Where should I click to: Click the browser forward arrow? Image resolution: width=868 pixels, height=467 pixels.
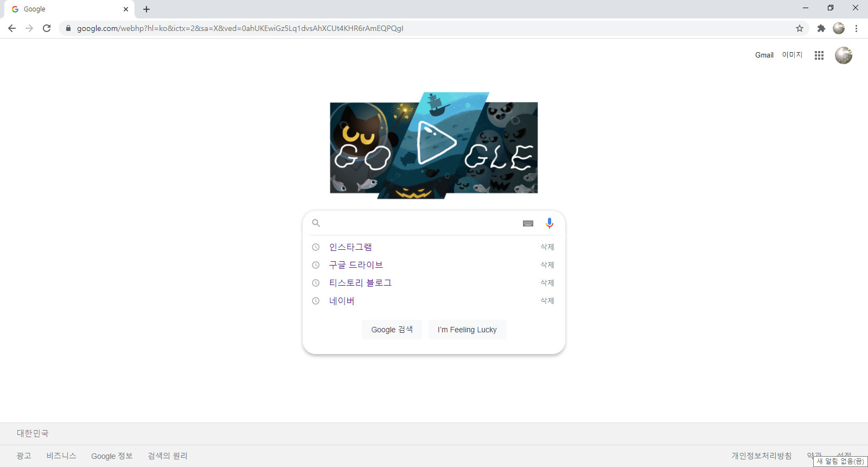pyautogui.click(x=29, y=28)
